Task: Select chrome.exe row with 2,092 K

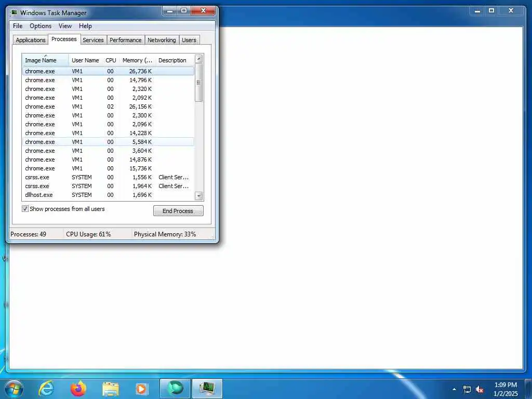Action: coord(108,98)
